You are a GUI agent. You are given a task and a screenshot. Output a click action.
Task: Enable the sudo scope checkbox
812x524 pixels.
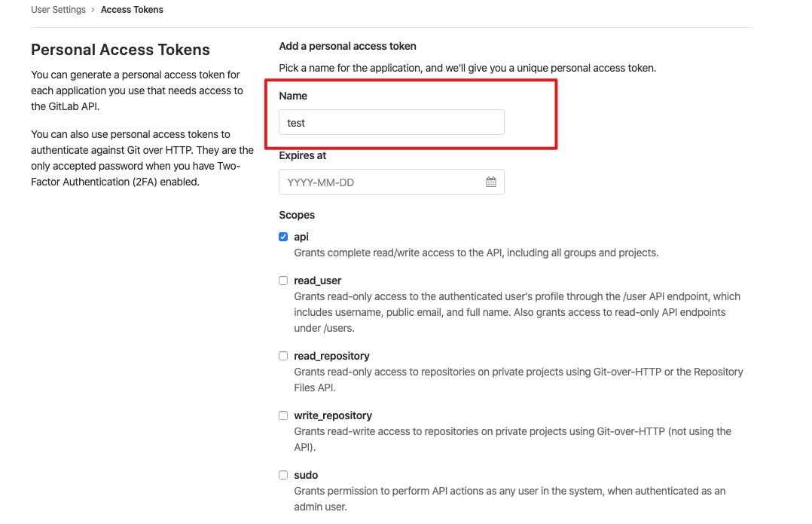pyautogui.click(x=283, y=475)
